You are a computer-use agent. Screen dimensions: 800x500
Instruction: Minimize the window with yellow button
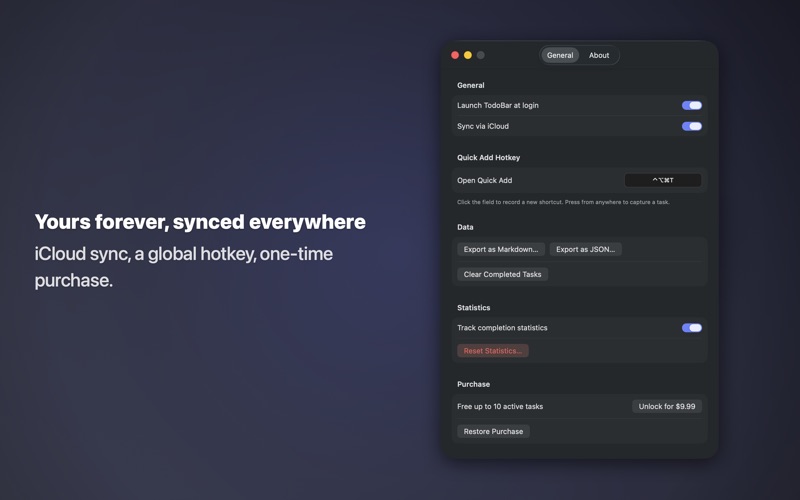tap(468, 55)
